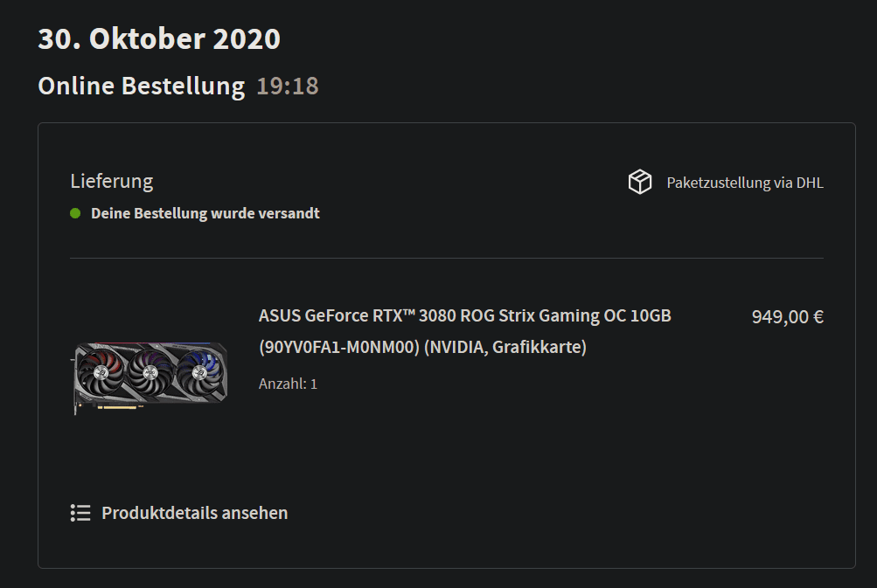Click the green shipped status dot
Screen dimensions: 877x588
click(x=75, y=213)
